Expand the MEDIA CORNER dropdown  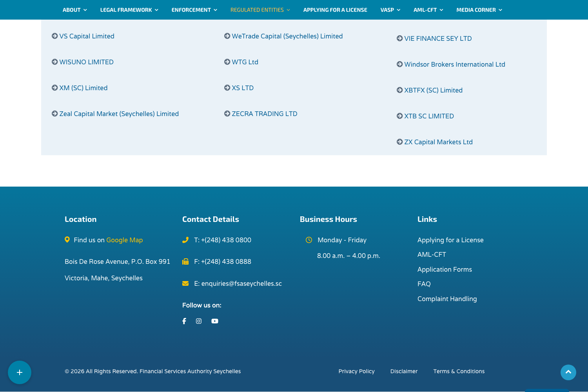coord(479,10)
